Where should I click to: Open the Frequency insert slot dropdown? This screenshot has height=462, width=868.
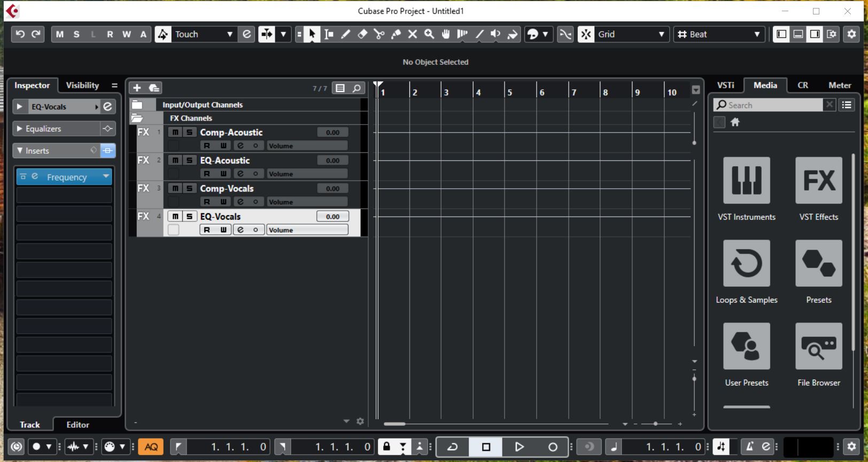tap(106, 177)
